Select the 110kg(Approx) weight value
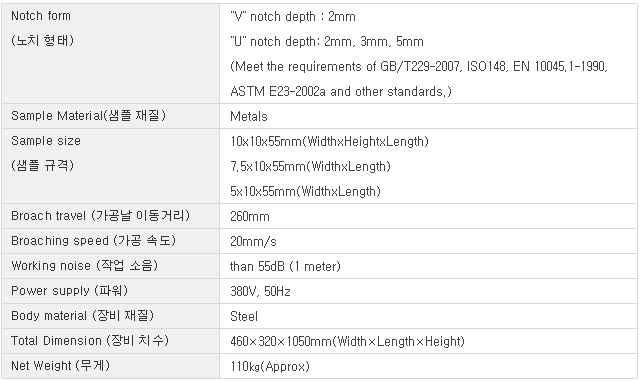640x381 pixels. 270,366
